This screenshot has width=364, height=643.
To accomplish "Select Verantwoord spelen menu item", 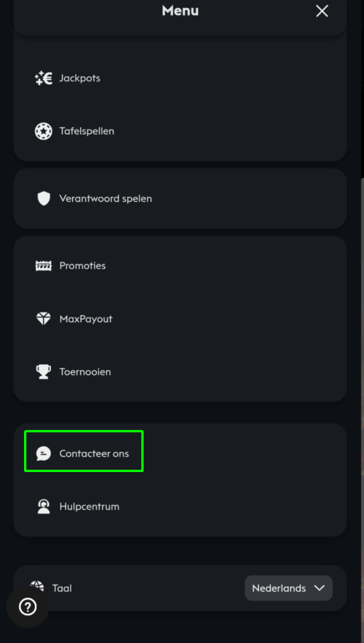I will click(105, 198).
